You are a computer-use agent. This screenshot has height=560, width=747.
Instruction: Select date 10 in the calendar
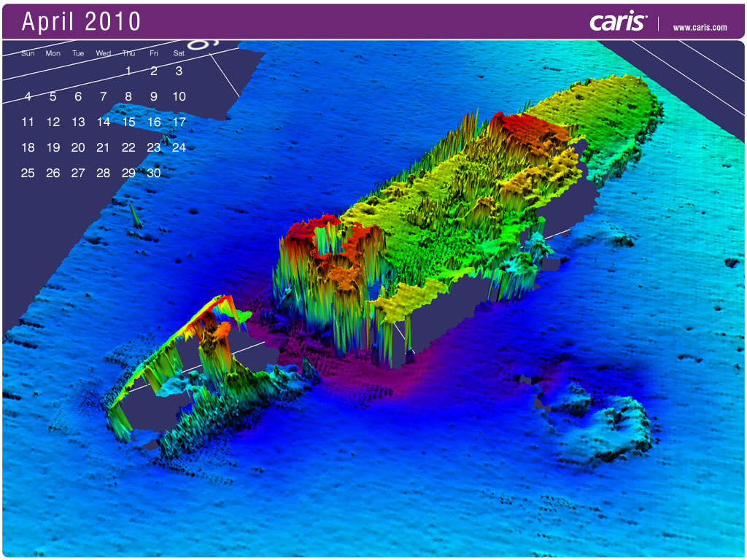click(x=179, y=97)
